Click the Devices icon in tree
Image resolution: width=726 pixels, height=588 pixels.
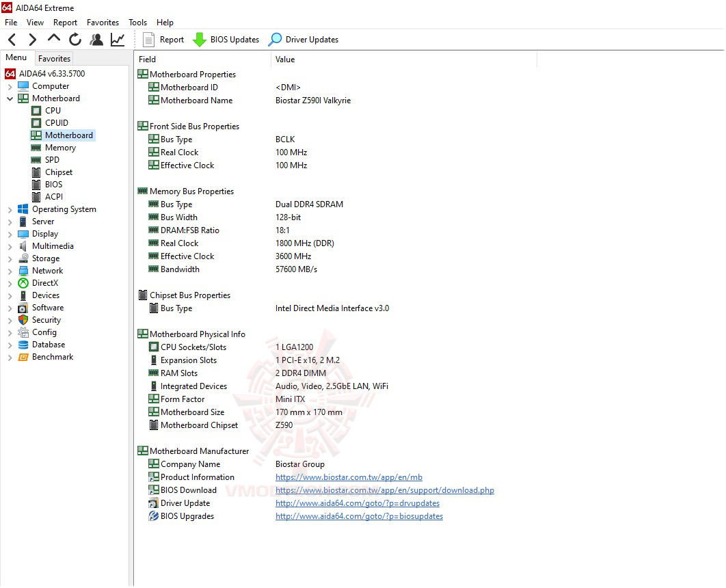click(23, 295)
